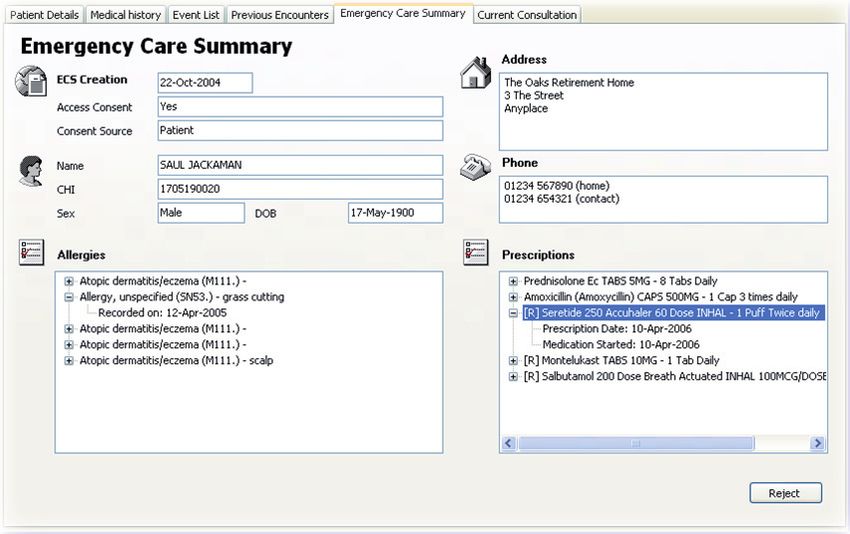Select the Prednisolone Ec TABS 5MG row
The width and height of the screenshot is (850, 534).
[x=620, y=281]
